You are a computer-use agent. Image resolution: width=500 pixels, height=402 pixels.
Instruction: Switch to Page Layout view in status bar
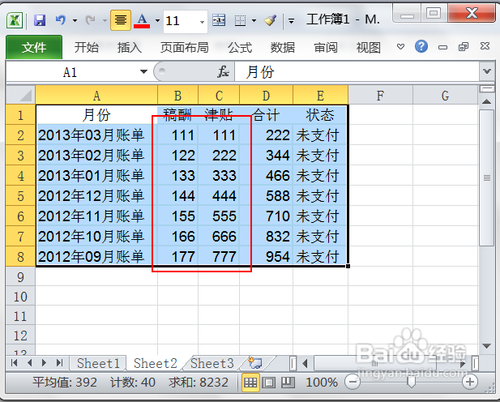tap(269, 382)
